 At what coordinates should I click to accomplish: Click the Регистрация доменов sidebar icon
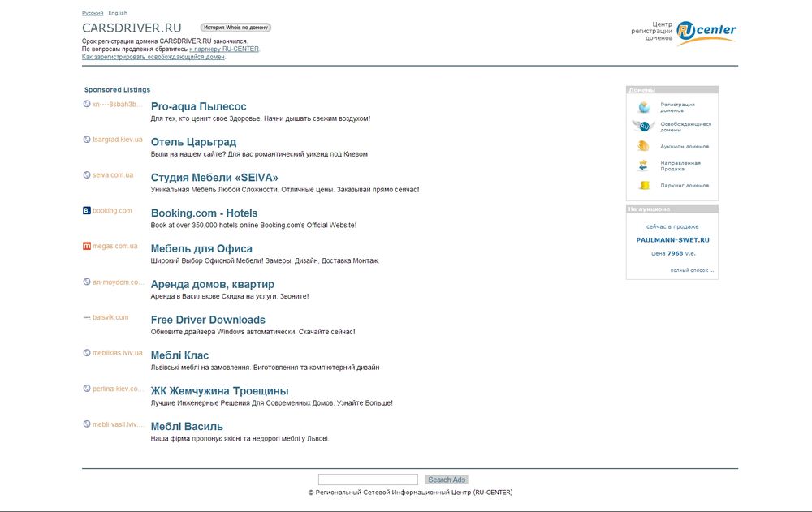tap(644, 107)
